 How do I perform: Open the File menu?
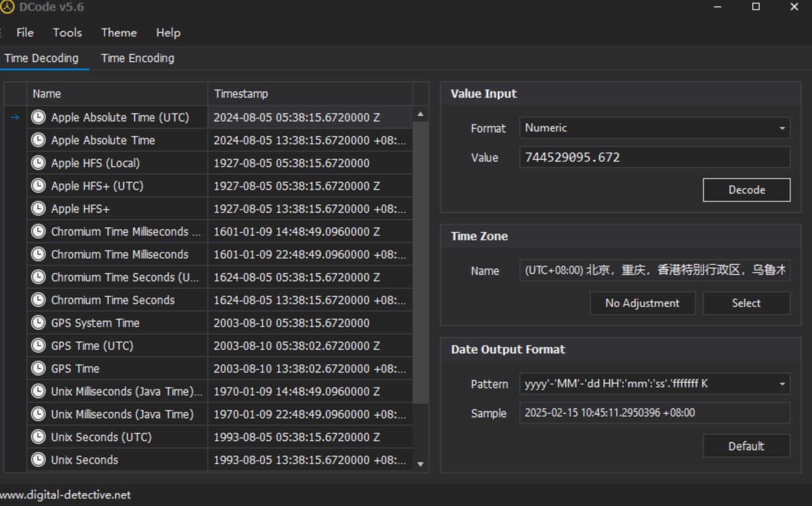25,33
